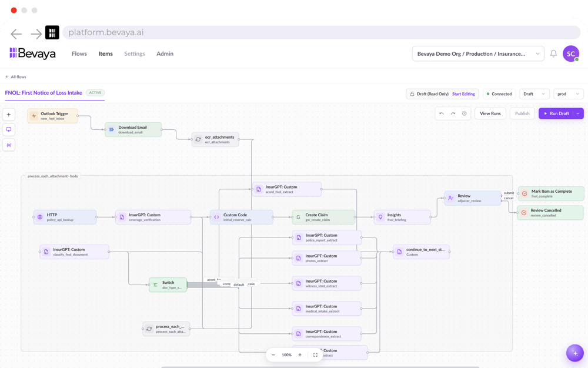The height and width of the screenshot is (368, 588).
Task: Expand the Run Draft dropdown arrow
Action: pos(578,113)
